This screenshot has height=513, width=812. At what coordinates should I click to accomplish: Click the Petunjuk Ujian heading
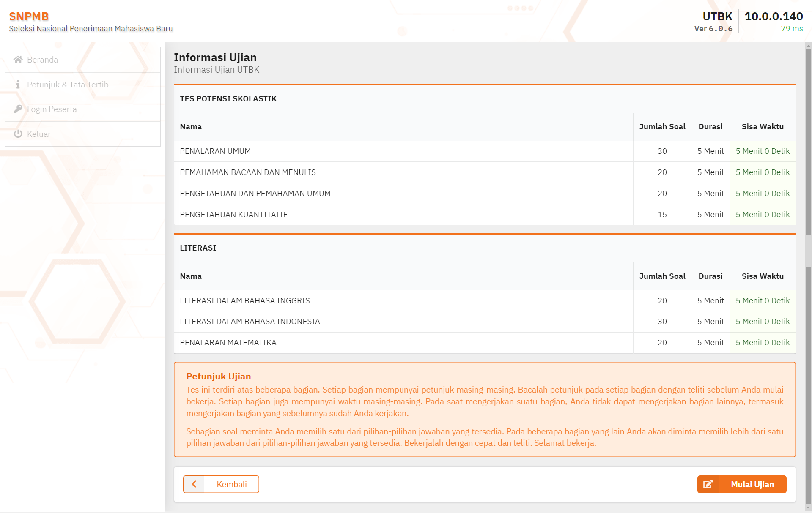pos(219,377)
